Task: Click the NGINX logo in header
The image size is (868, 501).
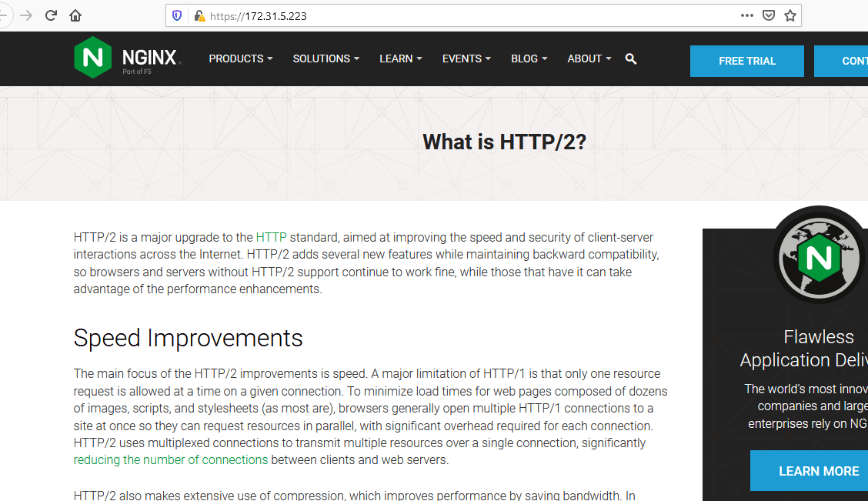Action: pyautogui.click(x=127, y=58)
